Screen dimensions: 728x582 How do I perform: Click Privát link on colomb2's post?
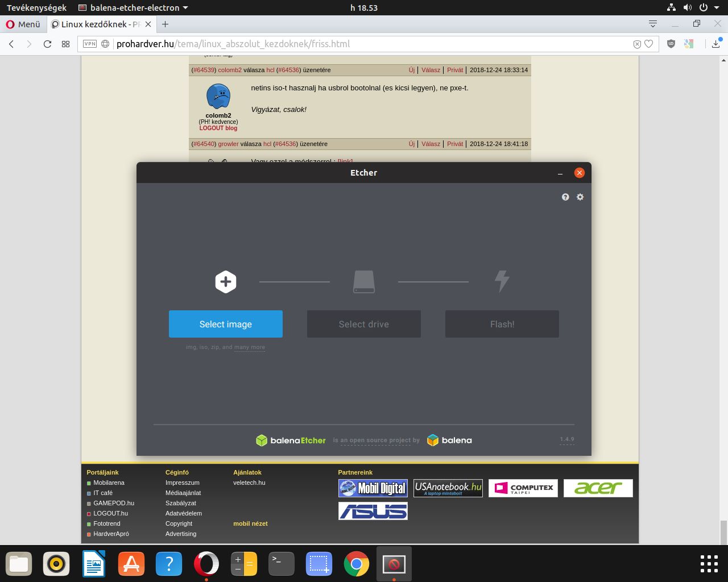tap(455, 70)
